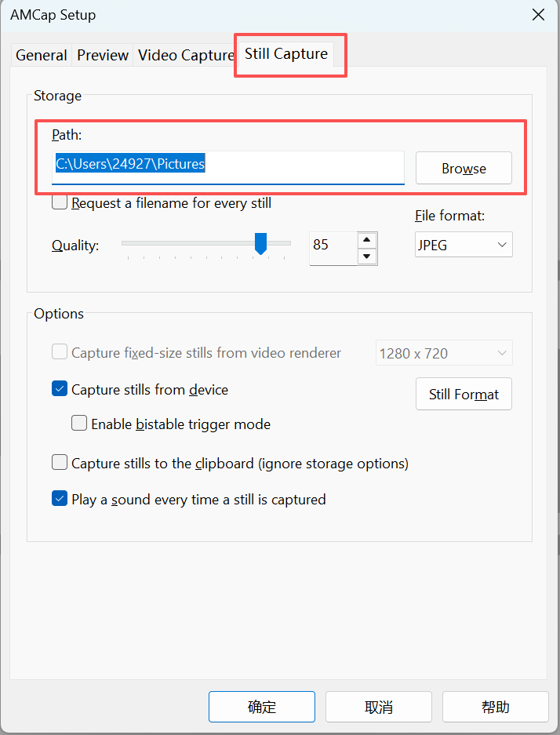Open the 1280 x 720 size dropdown
This screenshot has width=560, height=735.
point(444,352)
